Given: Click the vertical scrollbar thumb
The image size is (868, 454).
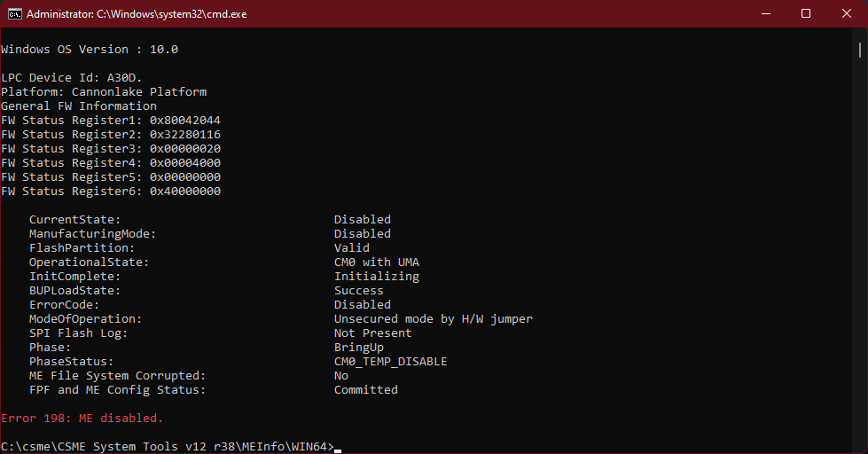Looking at the screenshot, I should tap(860, 50).
